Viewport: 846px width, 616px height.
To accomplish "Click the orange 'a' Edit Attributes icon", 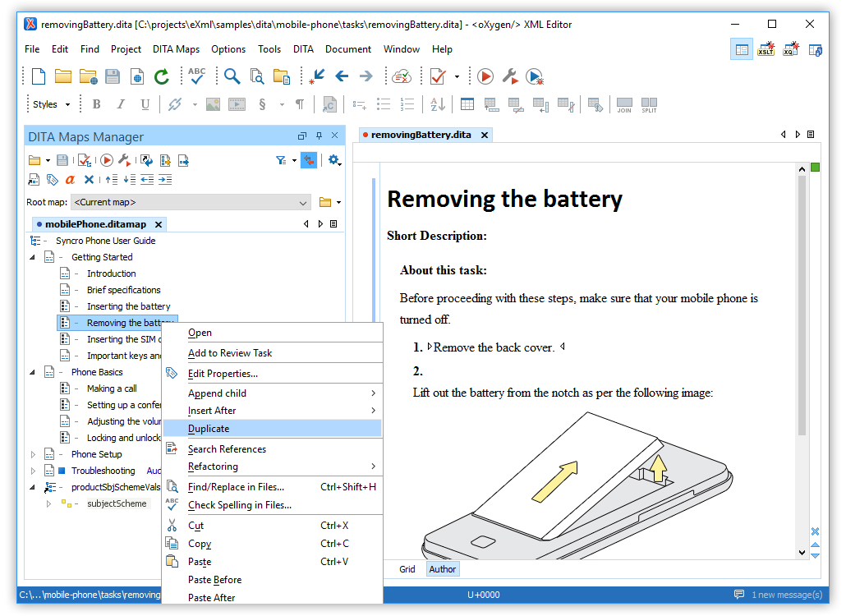I will click(70, 180).
